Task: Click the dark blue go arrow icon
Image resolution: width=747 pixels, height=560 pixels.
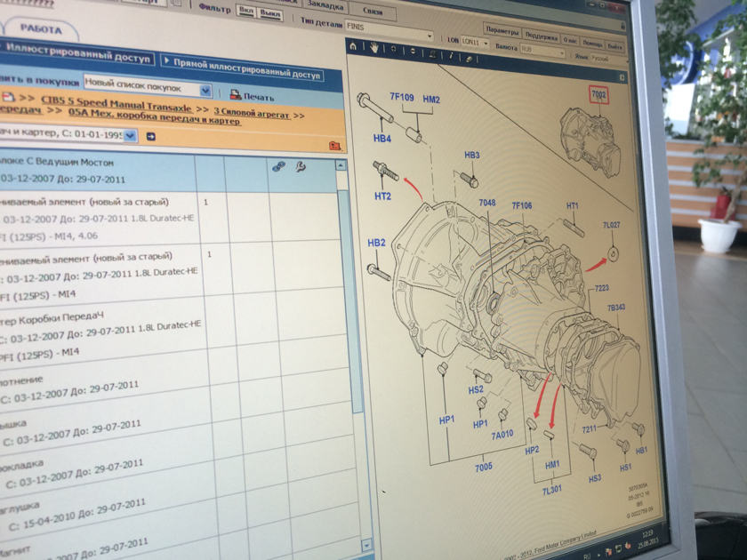Action: [x=151, y=136]
